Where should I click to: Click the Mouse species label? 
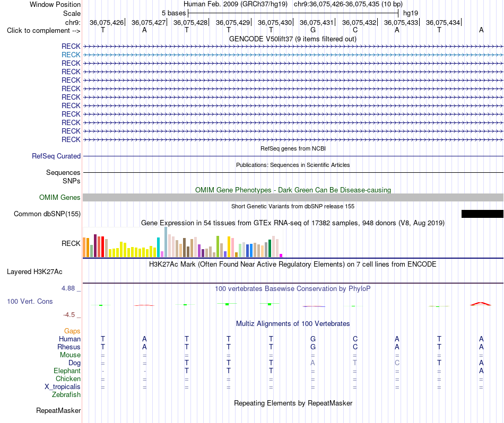coord(70,355)
